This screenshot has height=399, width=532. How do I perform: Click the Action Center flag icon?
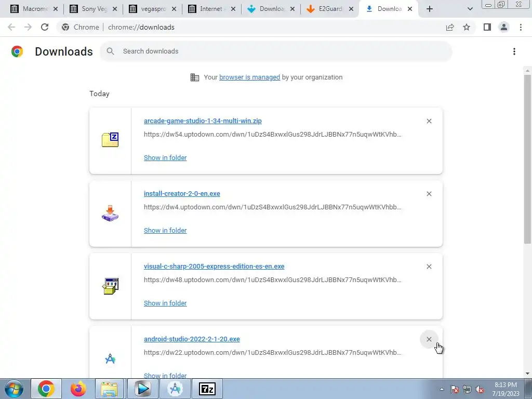[x=454, y=389]
